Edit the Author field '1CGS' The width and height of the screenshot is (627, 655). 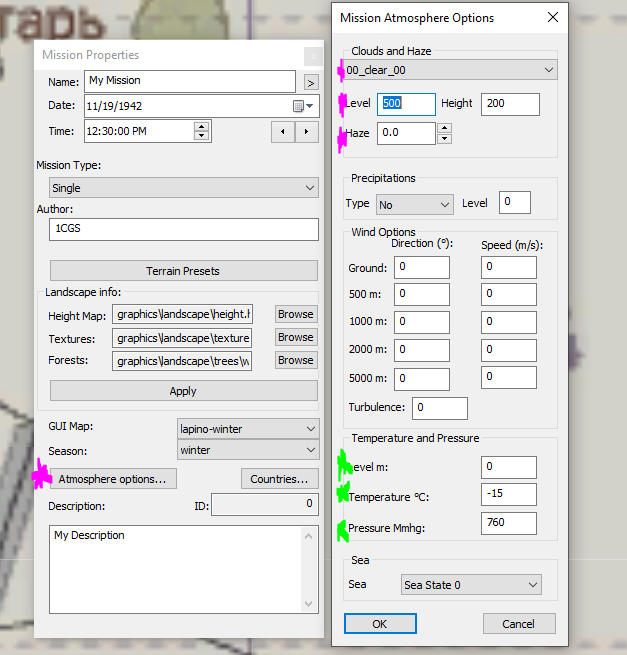pyautogui.click(x=184, y=229)
